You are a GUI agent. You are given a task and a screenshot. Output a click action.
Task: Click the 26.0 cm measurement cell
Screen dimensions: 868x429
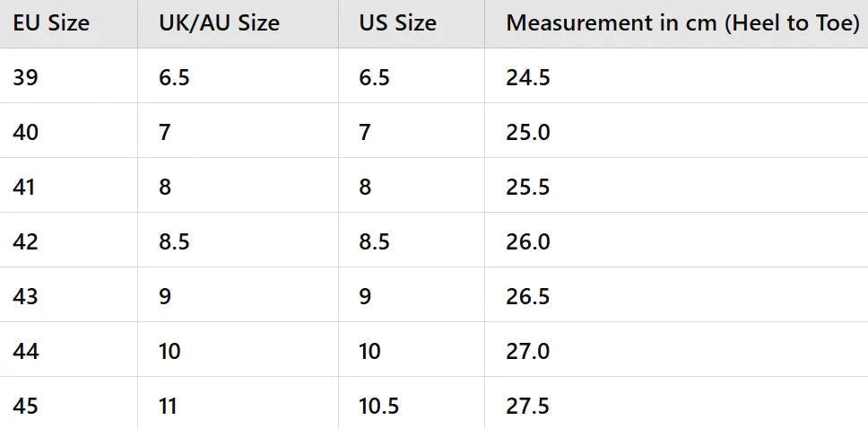click(x=676, y=240)
